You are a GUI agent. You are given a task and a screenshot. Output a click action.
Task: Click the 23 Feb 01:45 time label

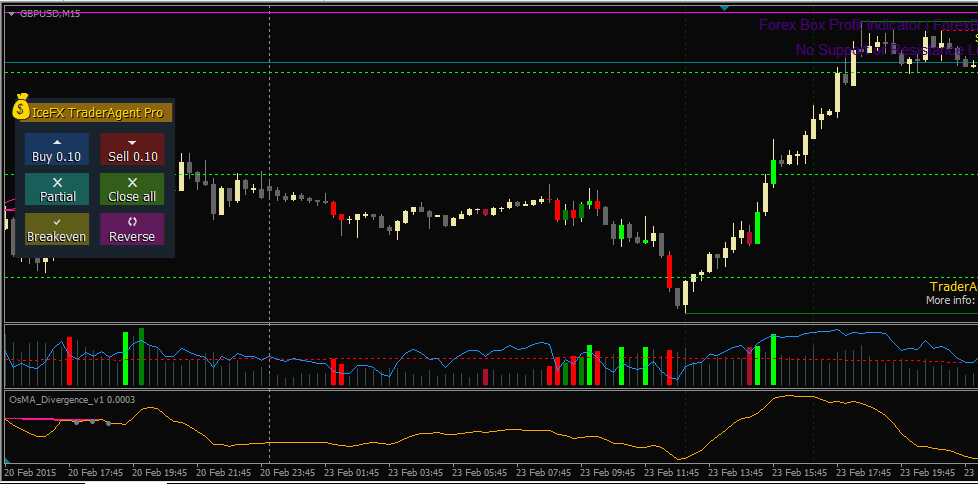352,472
